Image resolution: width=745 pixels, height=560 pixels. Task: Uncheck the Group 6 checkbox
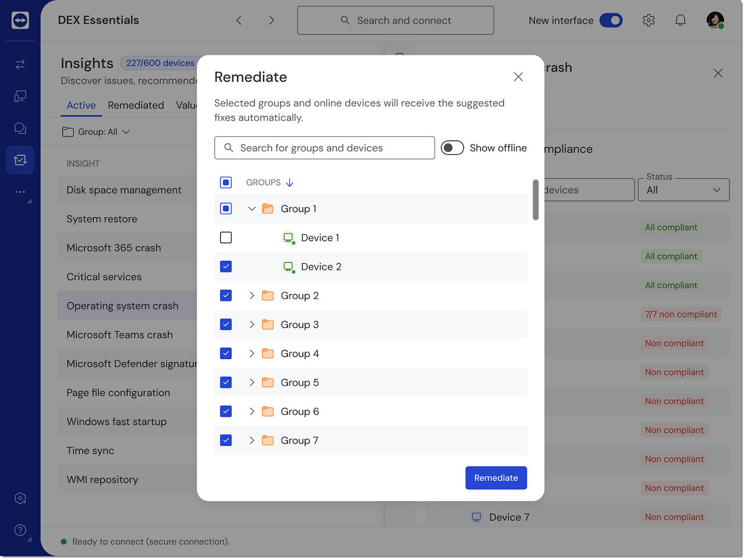click(226, 412)
